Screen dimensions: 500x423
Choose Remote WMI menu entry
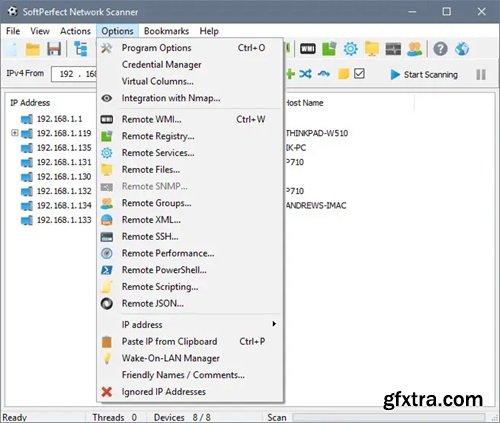(190, 119)
